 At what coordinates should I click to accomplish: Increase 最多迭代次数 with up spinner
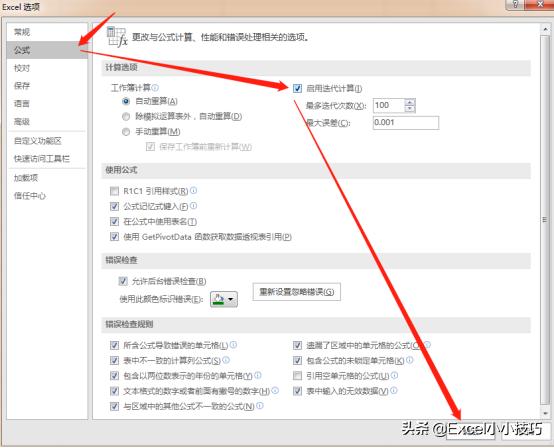(410, 102)
